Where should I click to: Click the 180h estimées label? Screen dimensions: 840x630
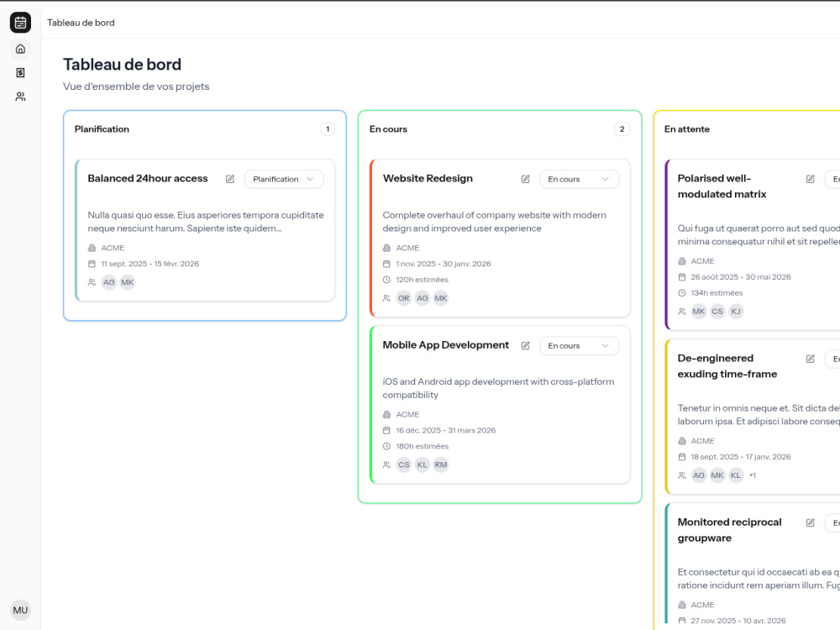423,446
